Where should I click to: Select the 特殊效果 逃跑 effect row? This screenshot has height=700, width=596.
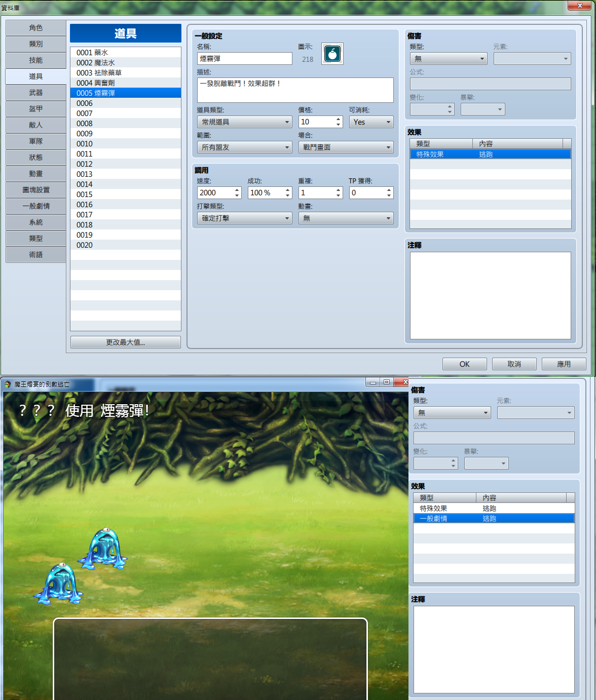point(490,154)
